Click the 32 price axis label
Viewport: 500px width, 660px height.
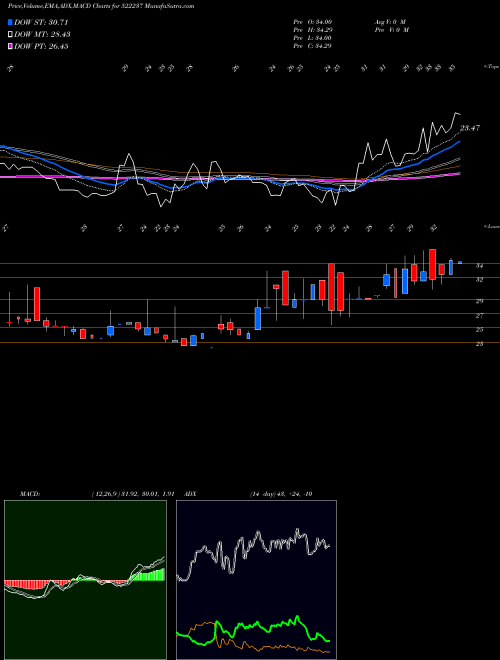tap(479, 279)
